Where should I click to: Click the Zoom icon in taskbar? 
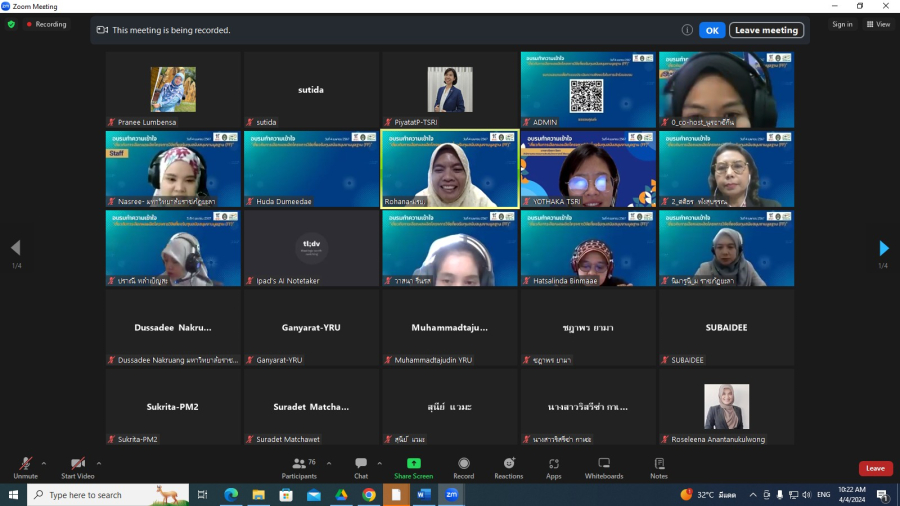[451, 495]
